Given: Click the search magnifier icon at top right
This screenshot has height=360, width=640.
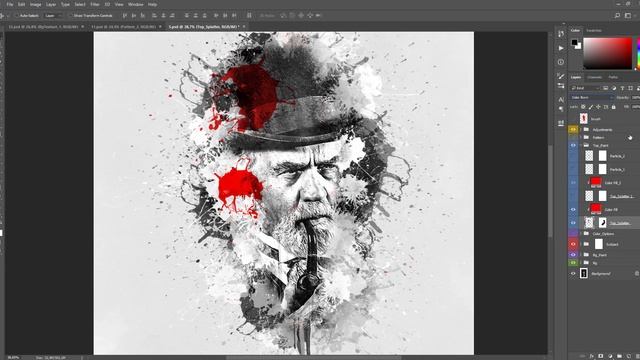Looking at the screenshot, I should (618, 16).
